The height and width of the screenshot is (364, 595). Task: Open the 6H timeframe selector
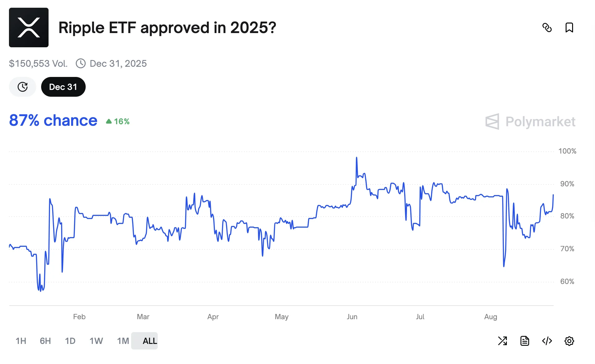[45, 341]
